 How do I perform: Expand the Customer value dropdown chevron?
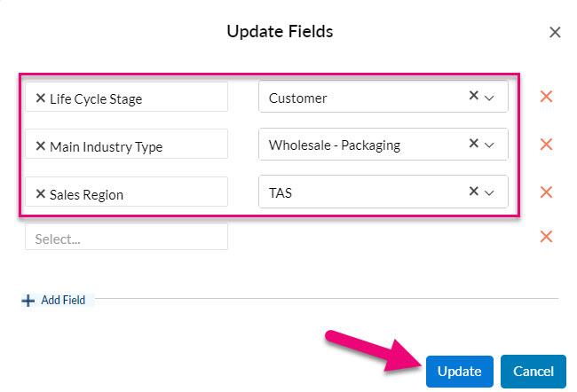(489, 98)
